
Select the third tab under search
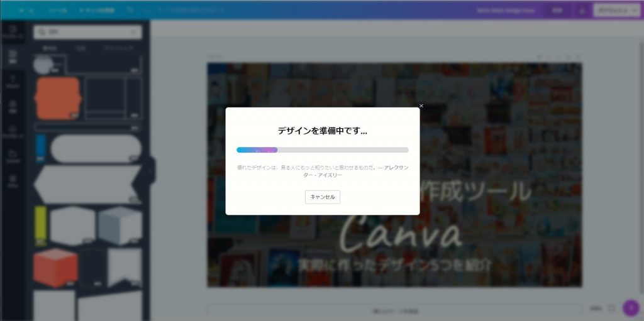[118, 48]
